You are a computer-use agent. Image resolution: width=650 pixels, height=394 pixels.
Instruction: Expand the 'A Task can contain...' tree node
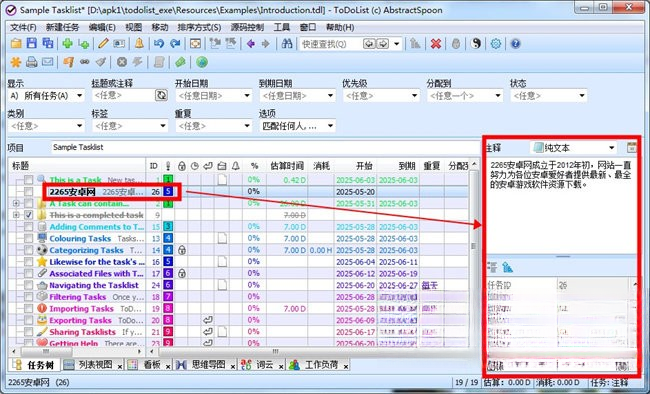tap(16, 203)
